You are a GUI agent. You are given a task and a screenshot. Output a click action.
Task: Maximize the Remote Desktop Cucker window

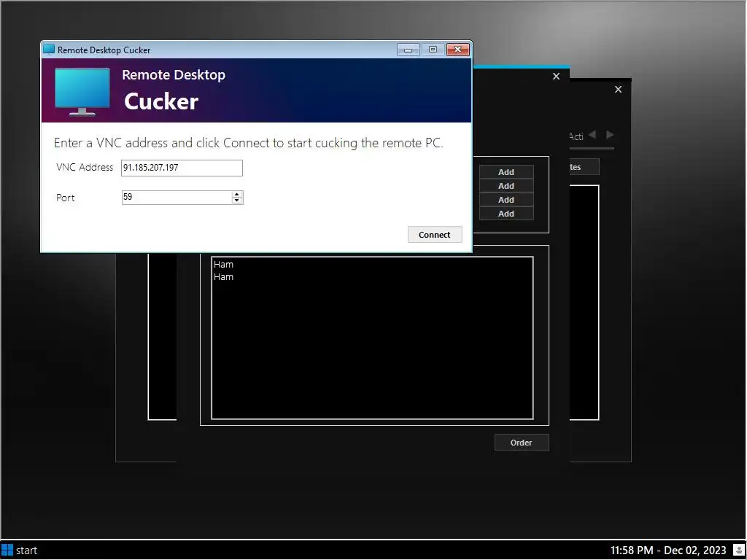click(433, 50)
